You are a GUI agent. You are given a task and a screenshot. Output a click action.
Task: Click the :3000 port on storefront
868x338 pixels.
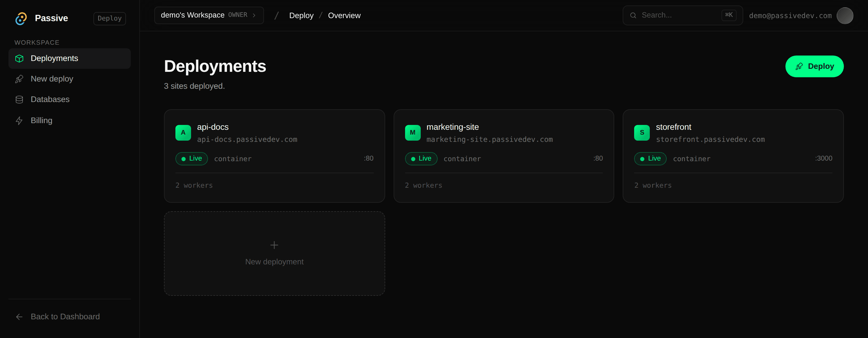click(x=823, y=158)
